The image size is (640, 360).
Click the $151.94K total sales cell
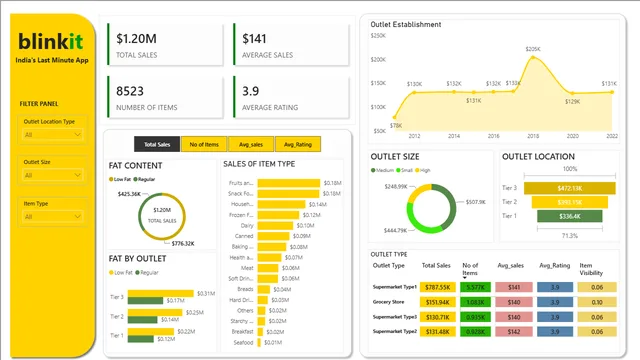tap(438, 302)
